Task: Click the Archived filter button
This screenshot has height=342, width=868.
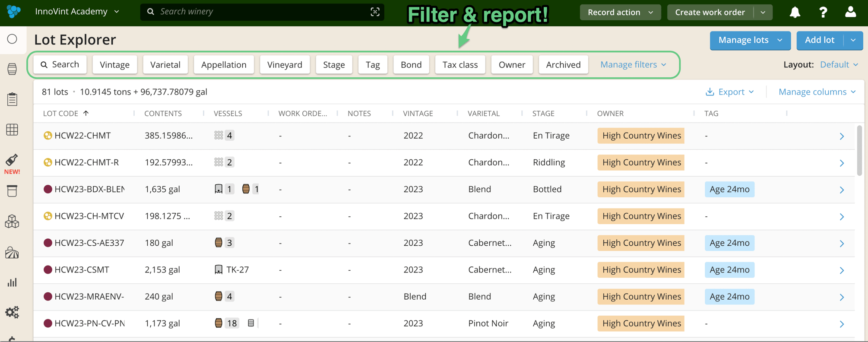Action: coord(563,64)
